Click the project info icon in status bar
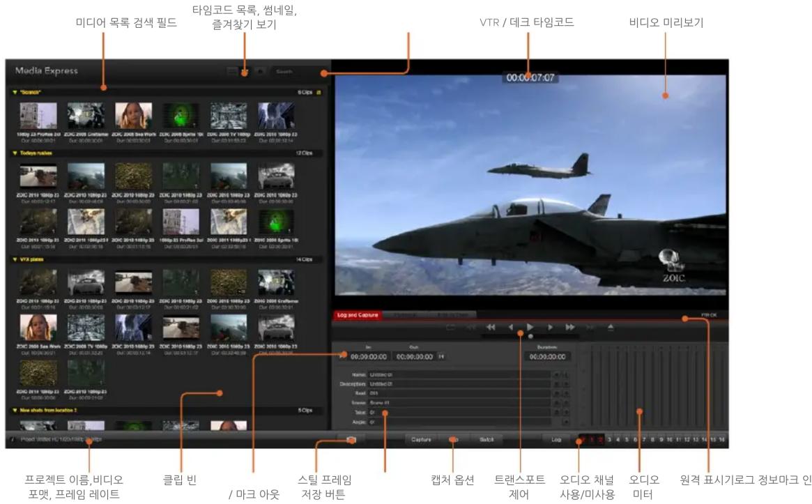This screenshot has height=504, width=812. 13,439
